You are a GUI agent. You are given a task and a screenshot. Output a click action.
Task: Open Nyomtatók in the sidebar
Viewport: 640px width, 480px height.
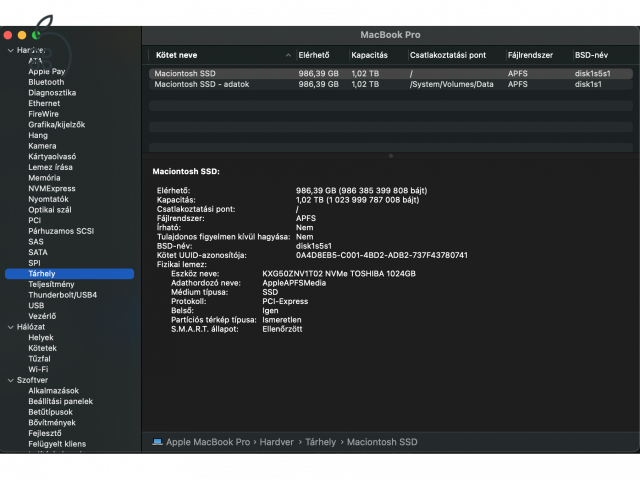click(48, 199)
